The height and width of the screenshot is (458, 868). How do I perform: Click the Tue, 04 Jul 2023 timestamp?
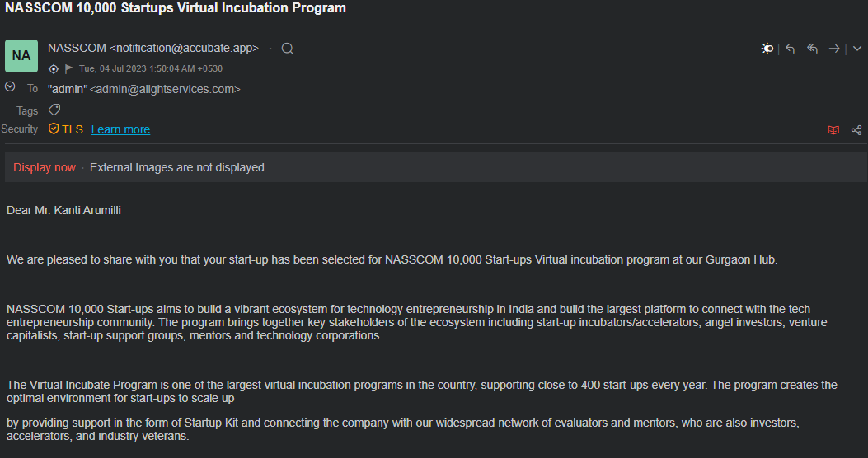pos(151,68)
